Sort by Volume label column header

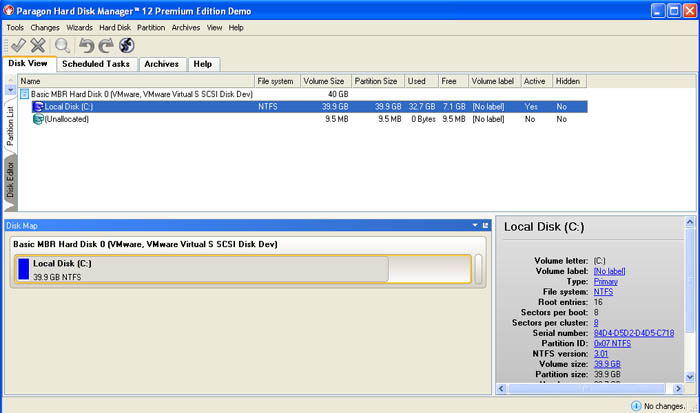(x=495, y=81)
